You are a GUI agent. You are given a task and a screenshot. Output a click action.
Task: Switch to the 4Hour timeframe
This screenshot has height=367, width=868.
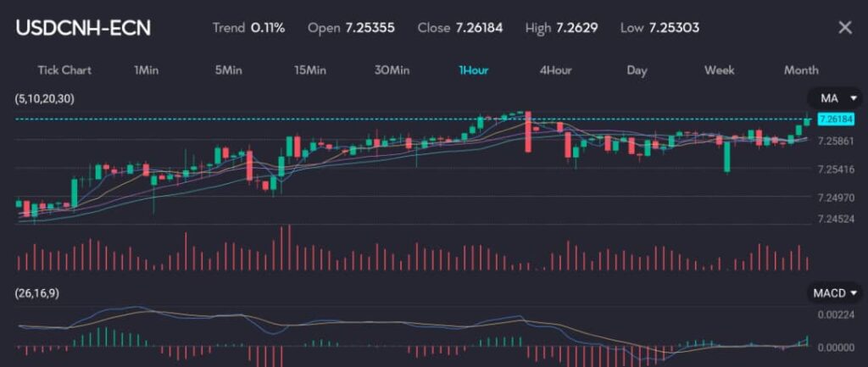point(555,70)
